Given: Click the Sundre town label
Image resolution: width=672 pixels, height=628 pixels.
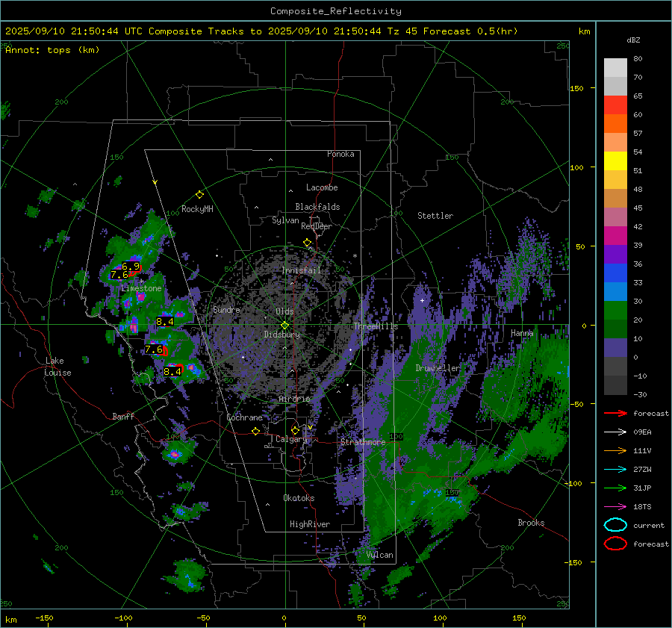Looking at the screenshot, I should (226, 309).
